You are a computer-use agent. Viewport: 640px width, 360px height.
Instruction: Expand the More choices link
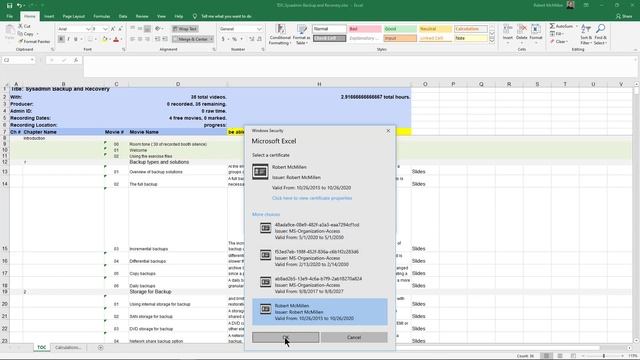pyautogui.click(x=266, y=214)
